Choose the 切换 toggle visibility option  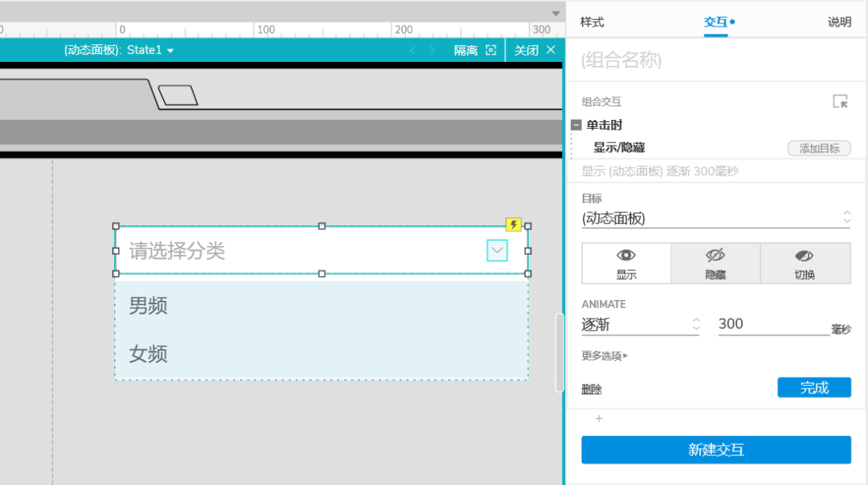click(x=805, y=263)
